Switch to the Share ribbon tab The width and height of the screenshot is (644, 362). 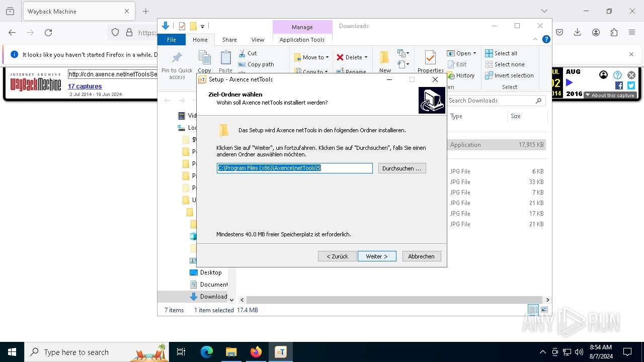[x=229, y=40]
